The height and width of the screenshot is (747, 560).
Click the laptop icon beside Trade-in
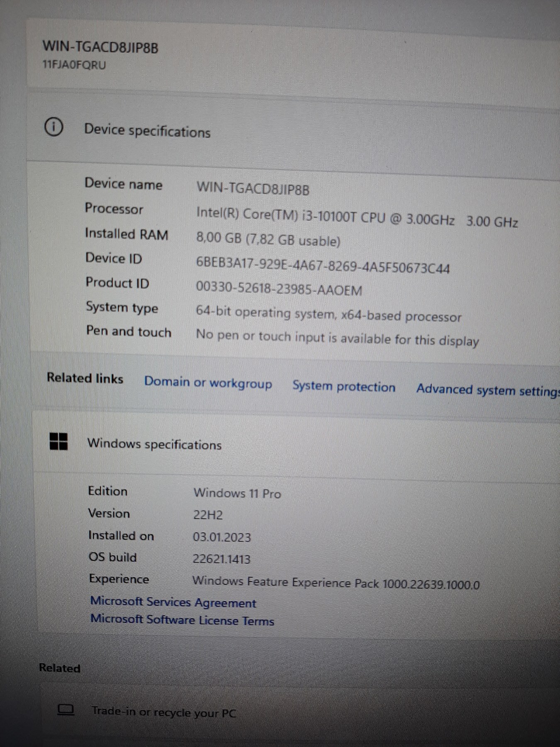point(66,710)
